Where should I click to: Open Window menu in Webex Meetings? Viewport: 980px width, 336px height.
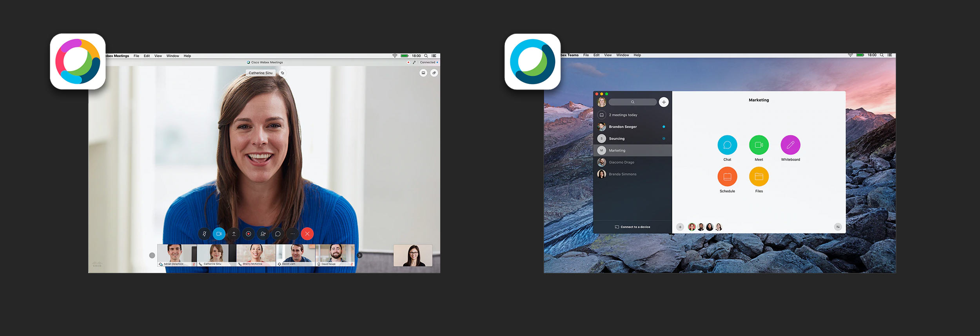pyautogui.click(x=172, y=56)
